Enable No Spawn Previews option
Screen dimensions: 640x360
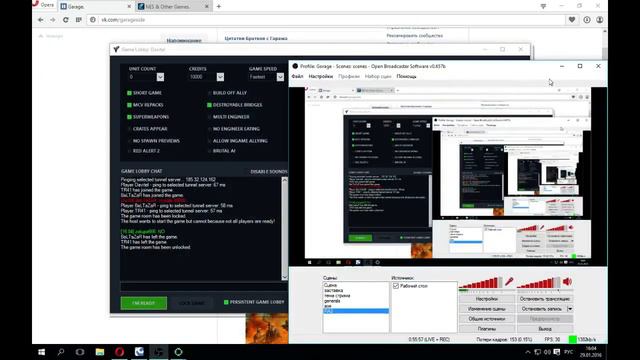tap(129, 141)
